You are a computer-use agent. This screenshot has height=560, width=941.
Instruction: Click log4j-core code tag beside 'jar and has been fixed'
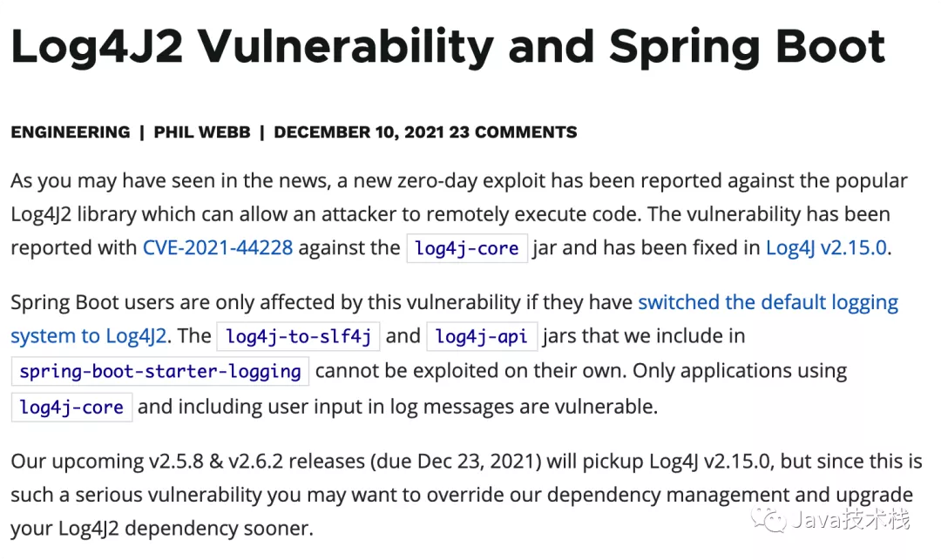[x=467, y=248]
